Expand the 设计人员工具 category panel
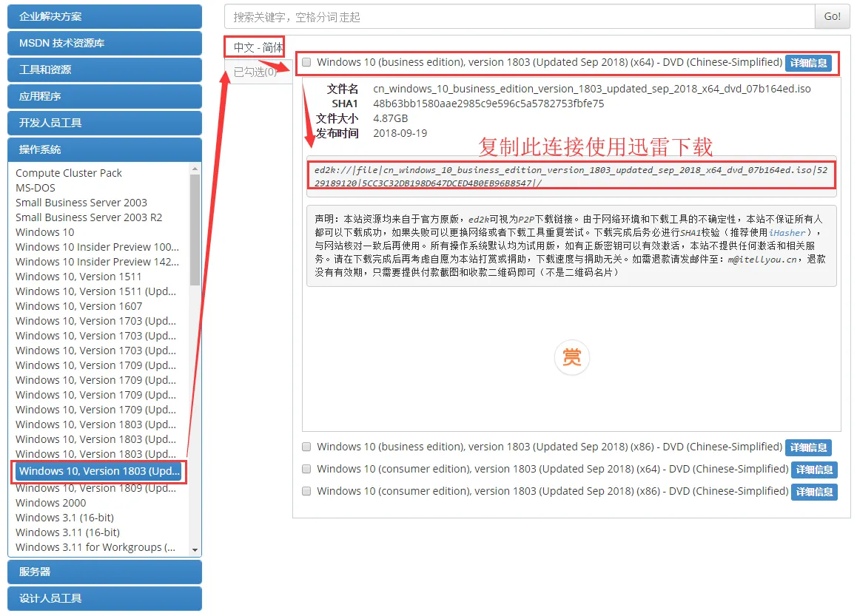The image size is (857, 616). click(x=104, y=598)
